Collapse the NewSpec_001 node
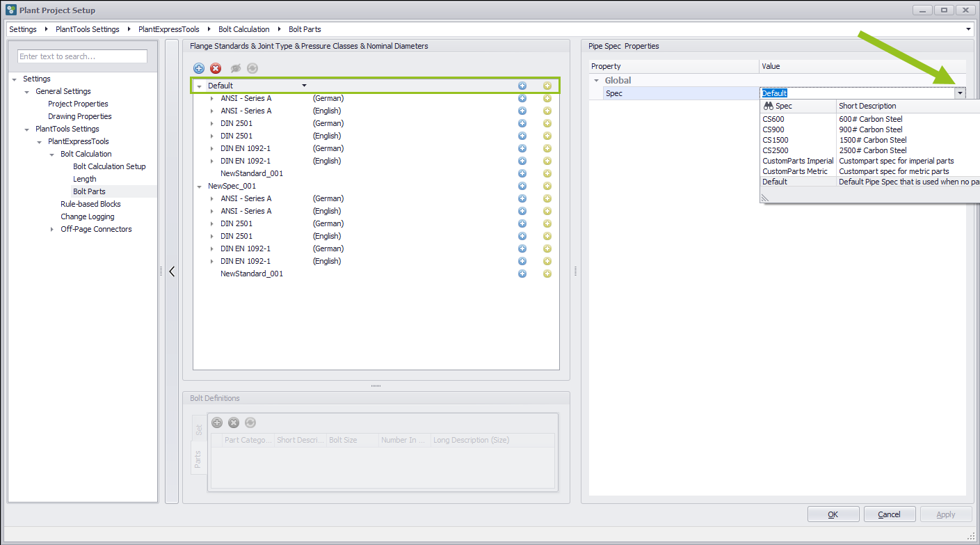The image size is (980, 545). 200,187
